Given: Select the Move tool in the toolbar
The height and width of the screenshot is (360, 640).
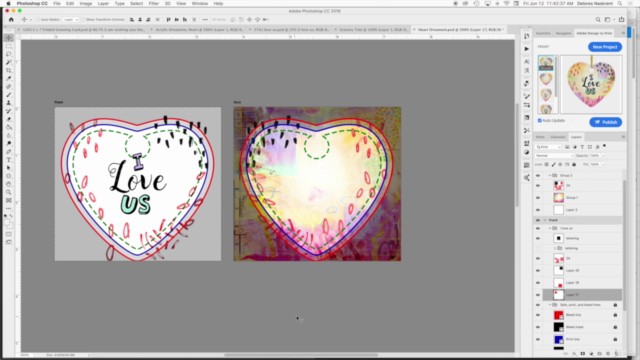Looking at the screenshot, I should click(9, 38).
